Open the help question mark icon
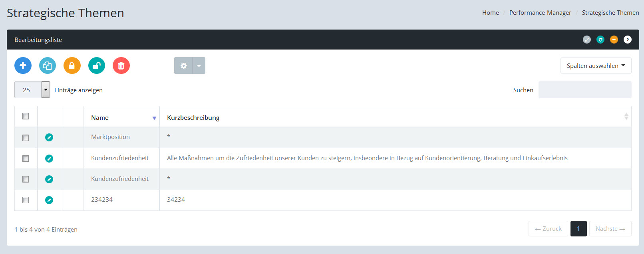 coord(627,40)
